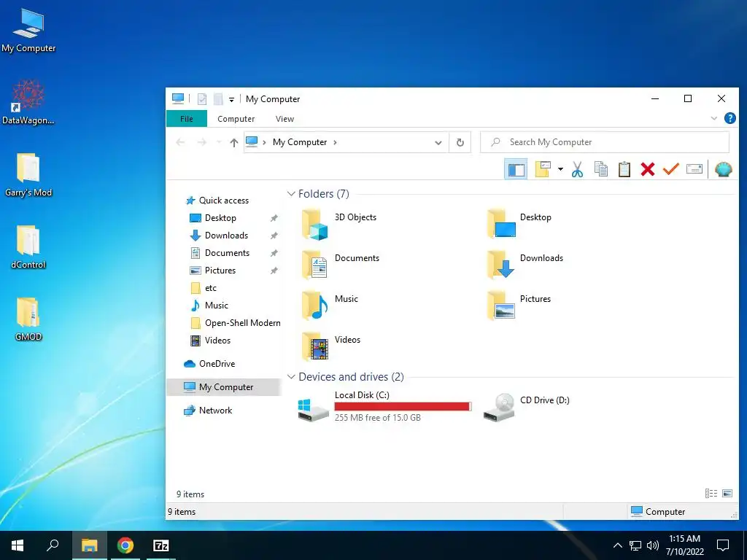Expand the breadcrumb chevron after My Computer
Viewport: 747px width, 560px height.
tap(335, 142)
